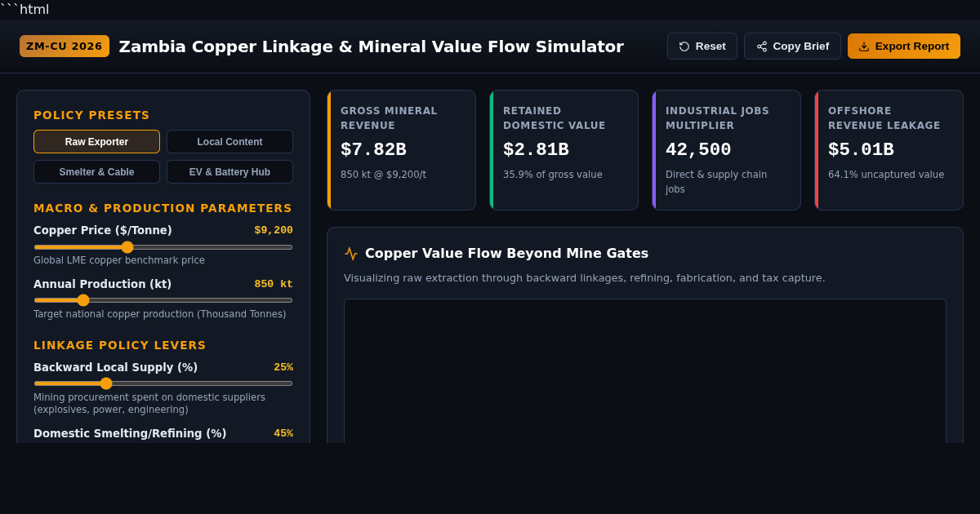Click the $9,200 copper price value

(x=274, y=230)
